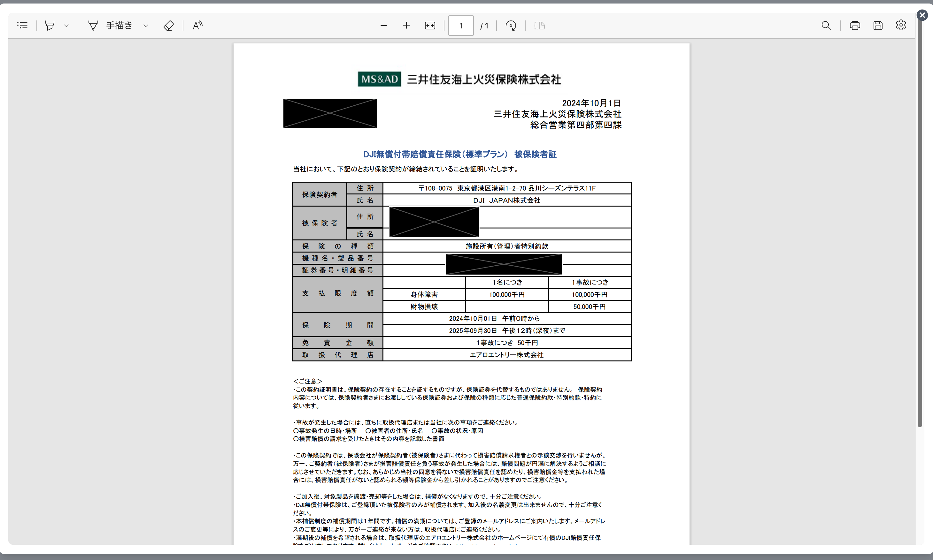Screen dimensions: 933x560
Task: Activate the 手描き draw tool
Action: [x=110, y=25]
